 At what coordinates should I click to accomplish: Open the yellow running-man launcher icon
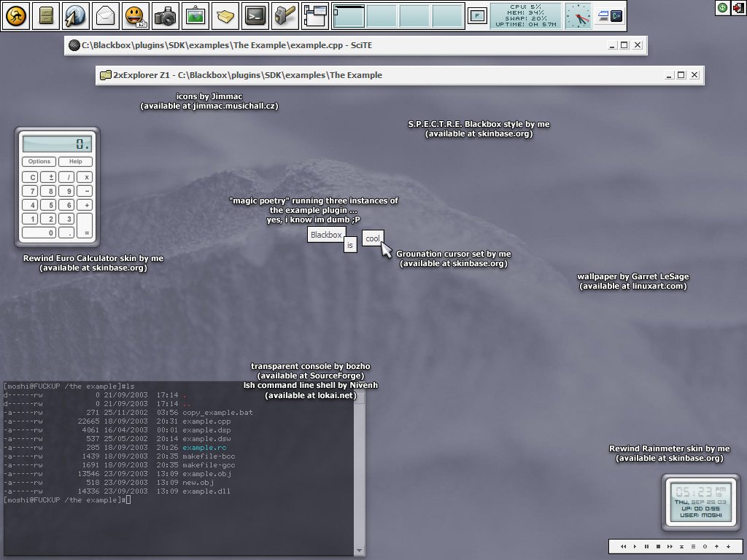coord(16,16)
